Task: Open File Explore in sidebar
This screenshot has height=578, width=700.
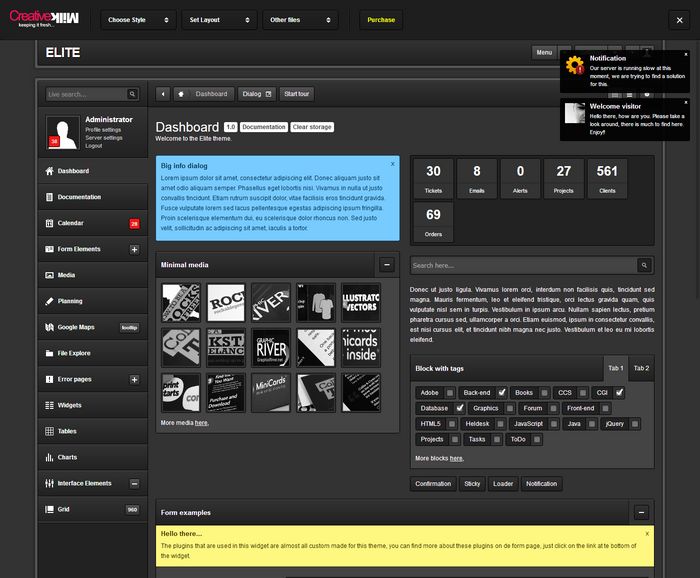Action: coord(93,353)
